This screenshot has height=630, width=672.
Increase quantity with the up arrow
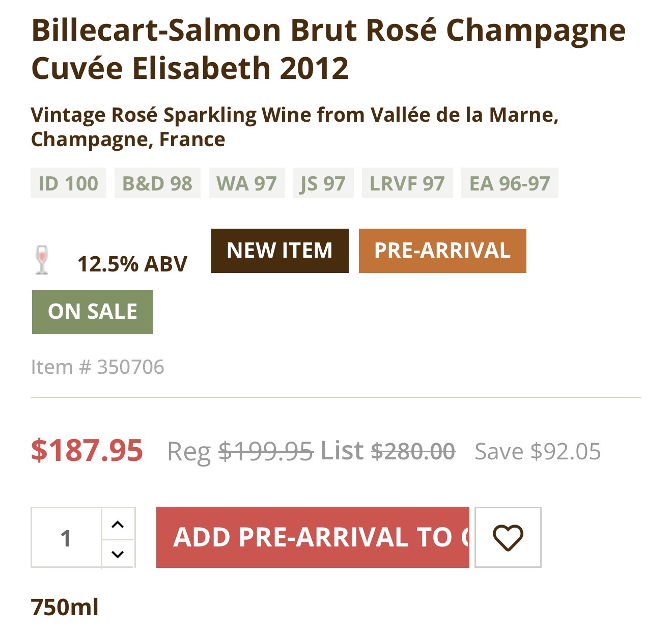point(118,524)
